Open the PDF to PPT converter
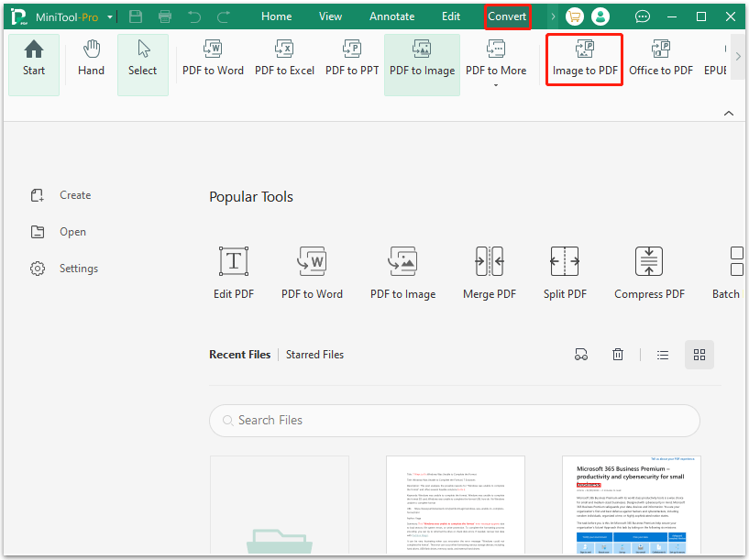The image size is (749, 560). pyautogui.click(x=351, y=60)
